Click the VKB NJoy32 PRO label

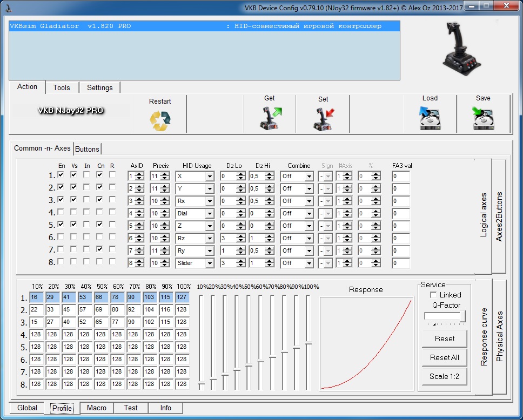pyautogui.click(x=71, y=111)
